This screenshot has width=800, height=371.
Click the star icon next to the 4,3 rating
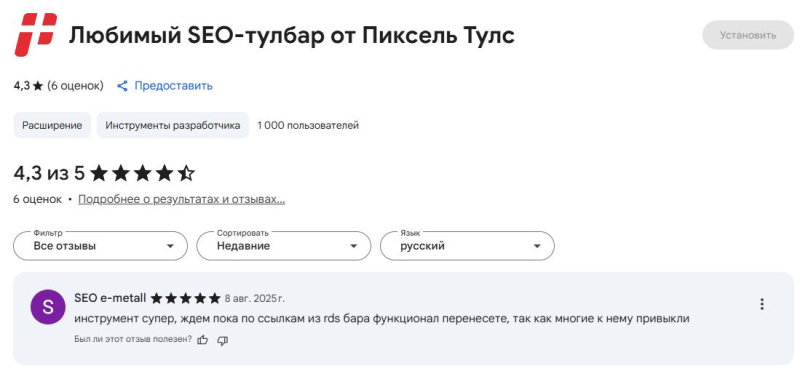37,86
